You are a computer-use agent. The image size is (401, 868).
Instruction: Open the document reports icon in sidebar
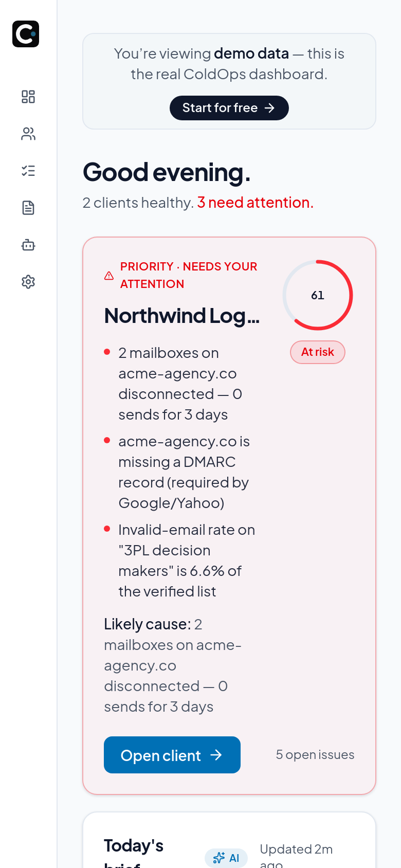pyautogui.click(x=28, y=208)
